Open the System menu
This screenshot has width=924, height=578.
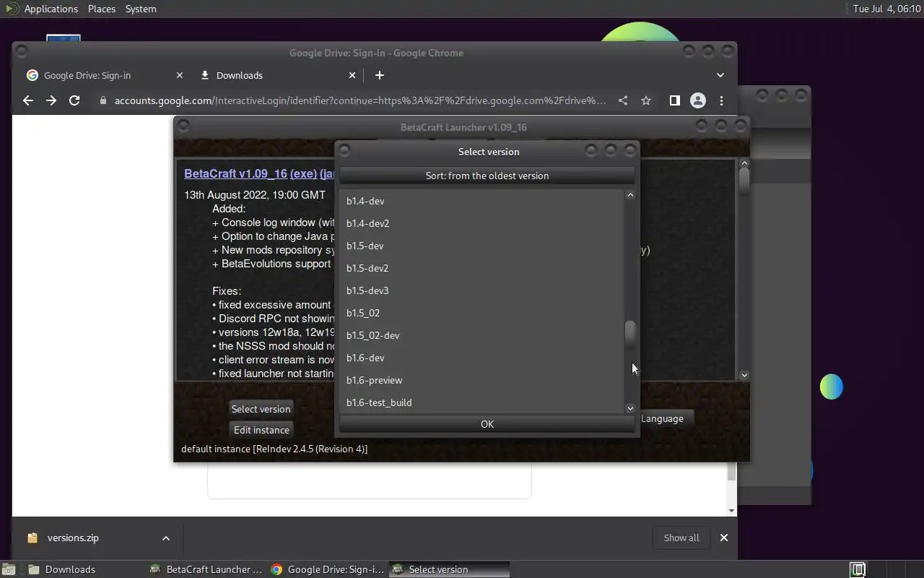[x=141, y=9]
